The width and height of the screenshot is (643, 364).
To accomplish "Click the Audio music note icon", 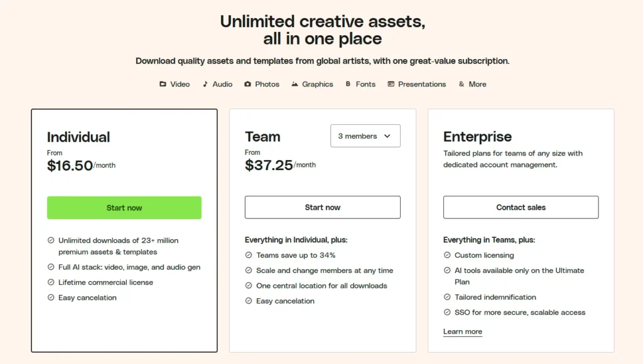I will (205, 84).
